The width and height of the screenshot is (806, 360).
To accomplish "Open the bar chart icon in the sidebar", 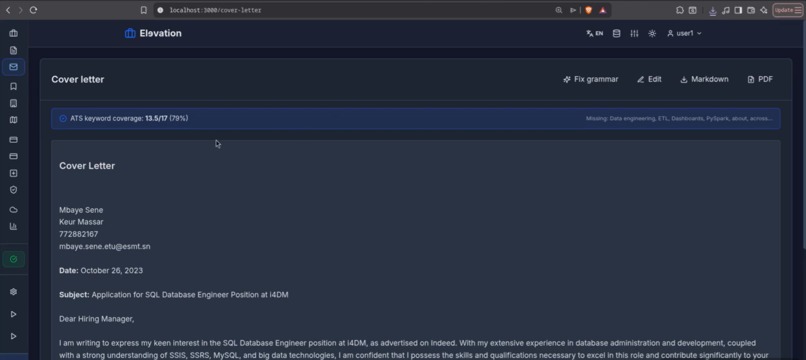I will coord(13,226).
